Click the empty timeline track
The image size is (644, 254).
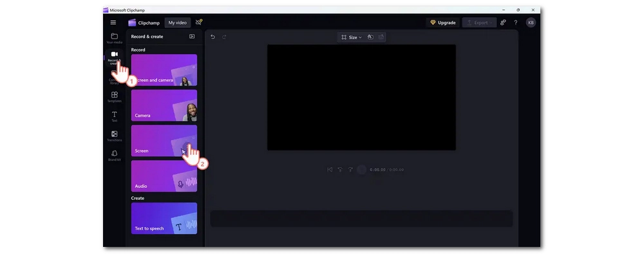click(x=361, y=219)
